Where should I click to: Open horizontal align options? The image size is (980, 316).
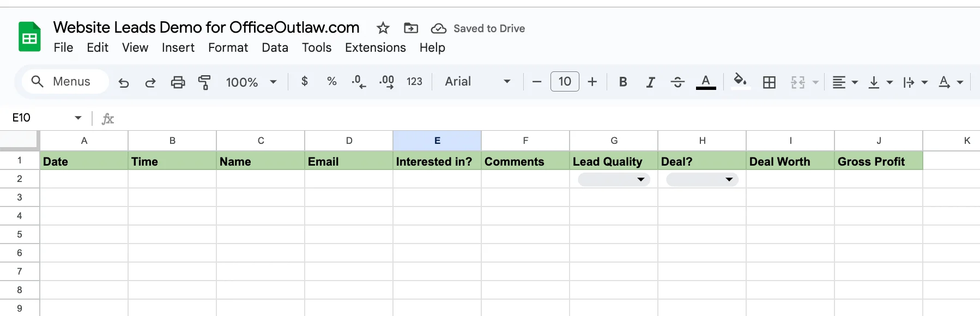pyautogui.click(x=845, y=82)
